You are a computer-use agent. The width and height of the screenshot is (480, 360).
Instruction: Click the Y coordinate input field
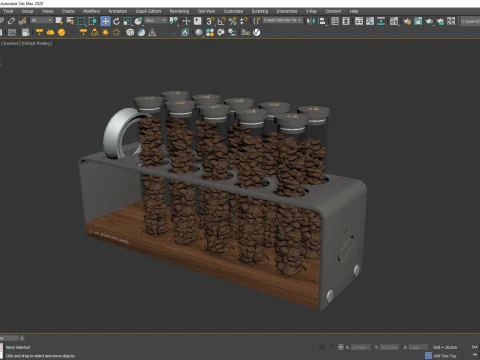click(x=389, y=347)
